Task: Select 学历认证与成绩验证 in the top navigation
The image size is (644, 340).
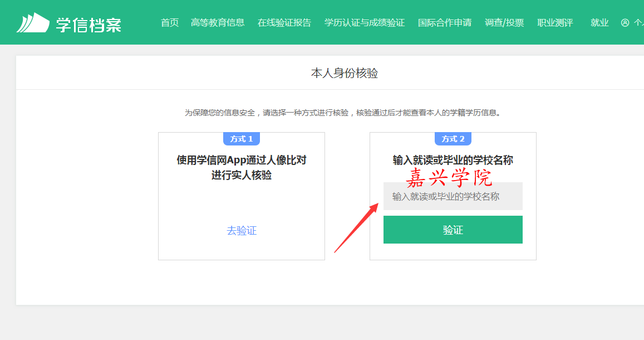Action: (x=365, y=23)
